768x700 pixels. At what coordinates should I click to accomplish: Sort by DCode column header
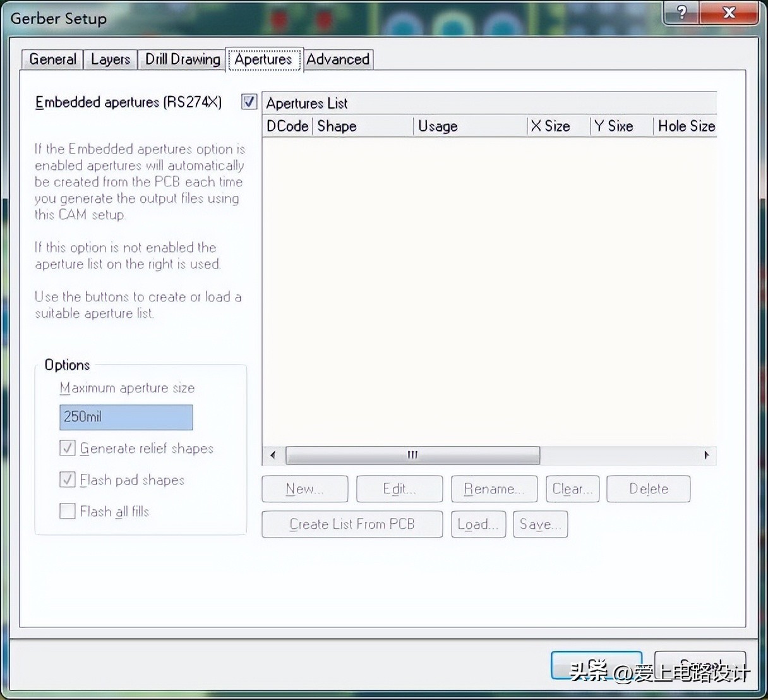(287, 126)
